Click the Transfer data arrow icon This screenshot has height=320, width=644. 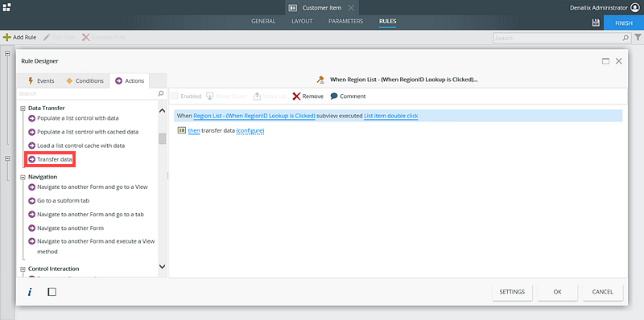click(31, 159)
